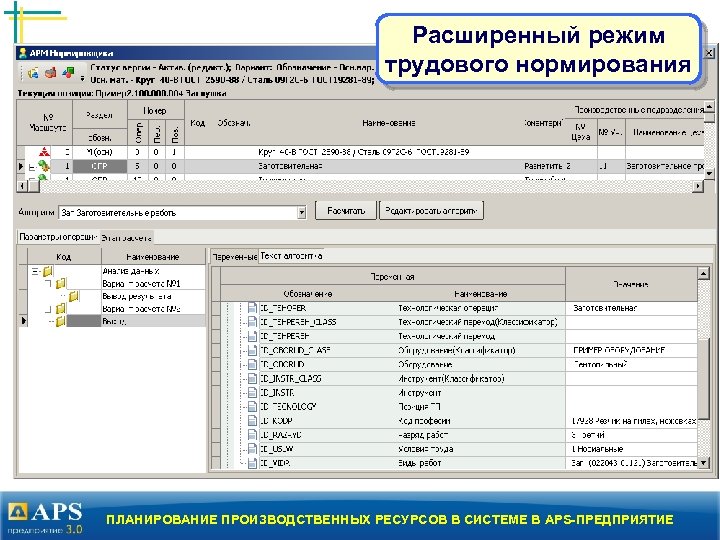
Task: Click the route table's scroll down arrow
Action: (709, 173)
